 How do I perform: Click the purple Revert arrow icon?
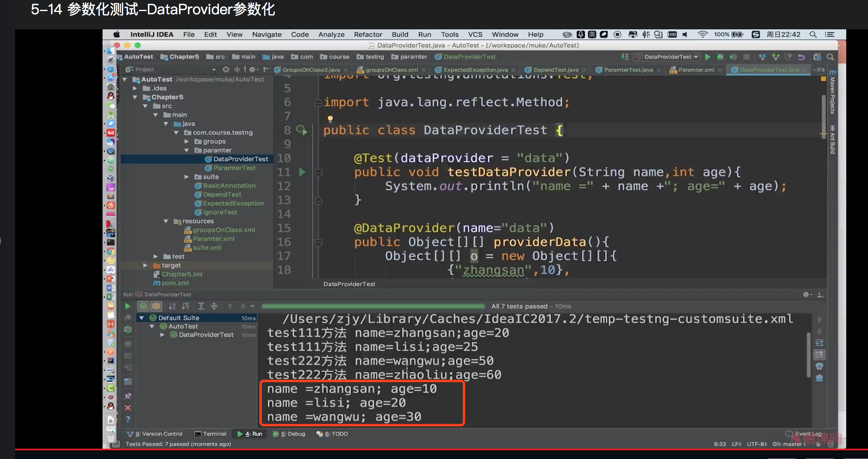801,57
